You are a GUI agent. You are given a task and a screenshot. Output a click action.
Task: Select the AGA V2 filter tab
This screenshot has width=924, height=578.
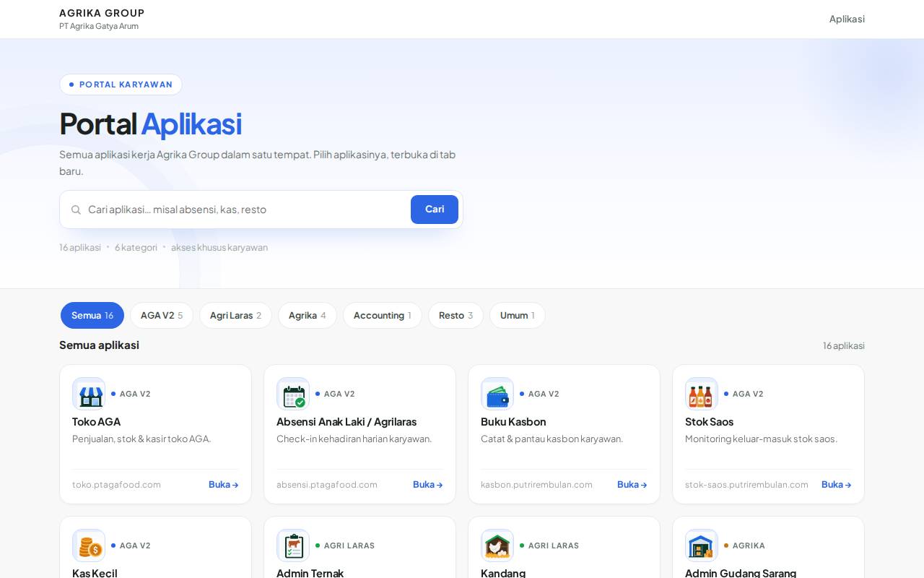point(162,316)
